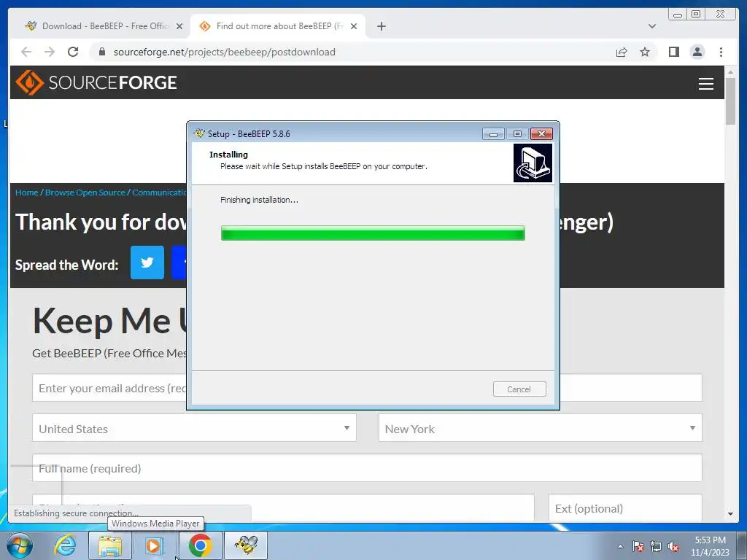The height and width of the screenshot is (560, 747).
Task: Open SourceForge hamburger menu
Action: coord(705,84)
